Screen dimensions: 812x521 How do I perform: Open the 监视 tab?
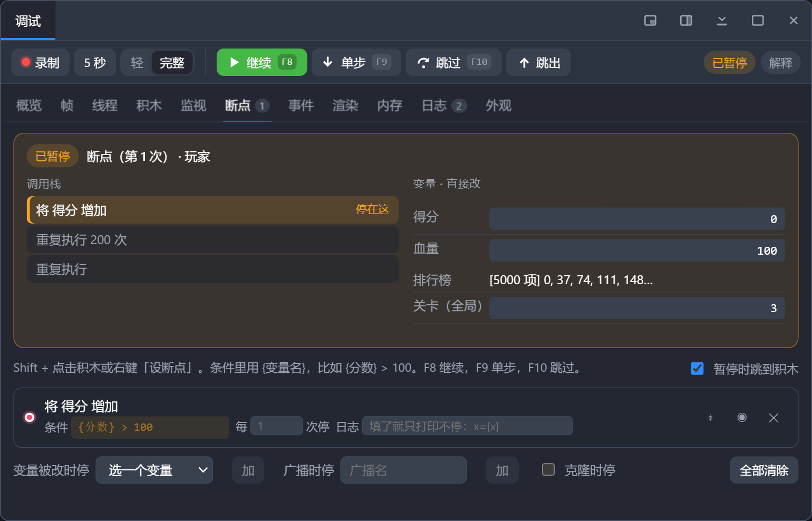point(194,105)
